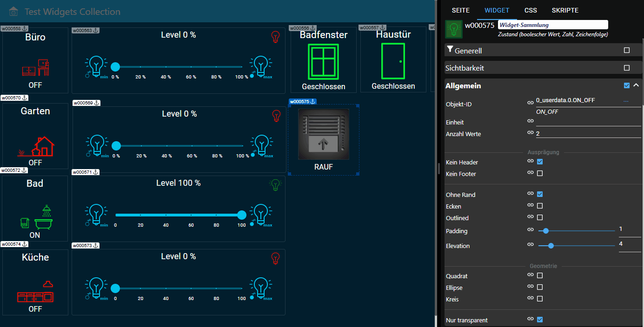The width and height of the screenshot is (644, 327).
Task: Open the Objekt-ID selector ellipsis button
Action: point(626,101)
